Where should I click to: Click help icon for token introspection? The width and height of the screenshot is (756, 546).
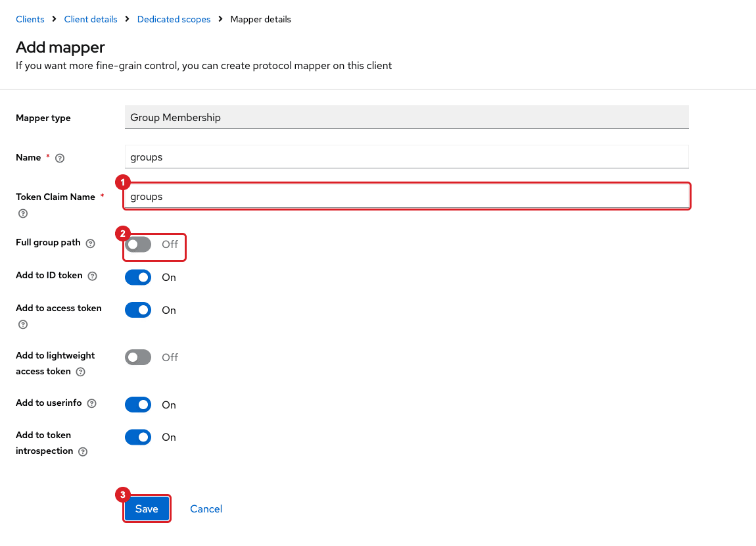point(83,451)
